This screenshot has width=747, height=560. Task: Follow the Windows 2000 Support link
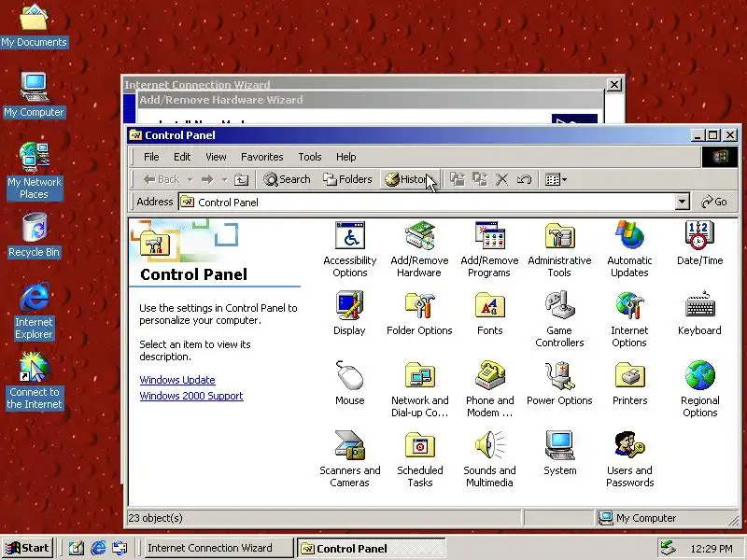(191, 396)
